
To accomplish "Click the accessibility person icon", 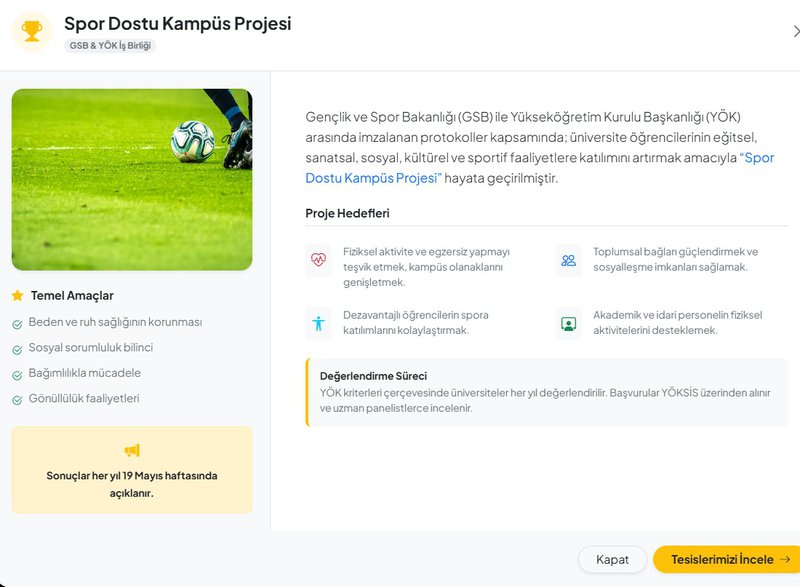I will [318, 323].
